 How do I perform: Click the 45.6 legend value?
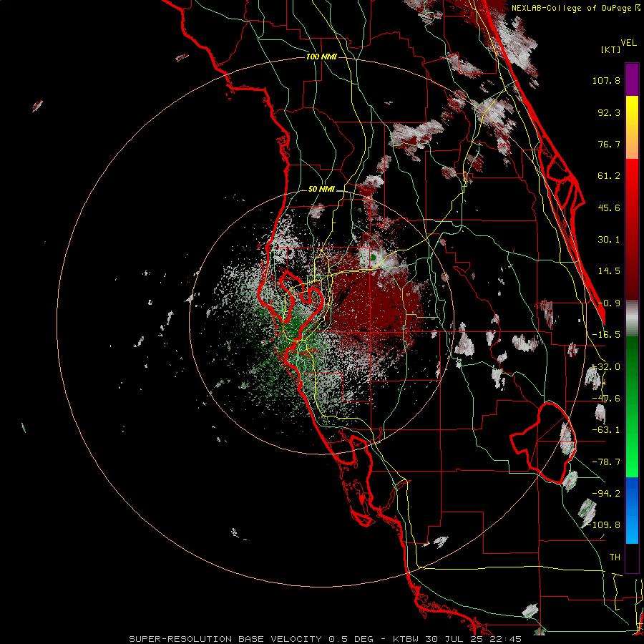[609, 208]
